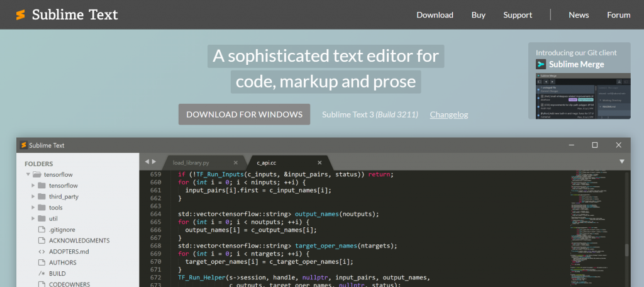
Task: Click line number 672 in the gutter
Action: 156,278
